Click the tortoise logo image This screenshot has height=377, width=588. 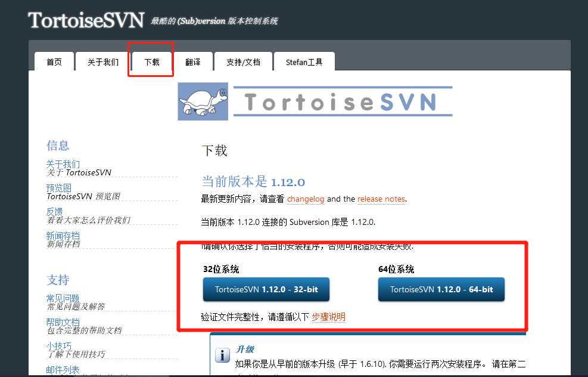pyautogui.click(x=203, y=101)
